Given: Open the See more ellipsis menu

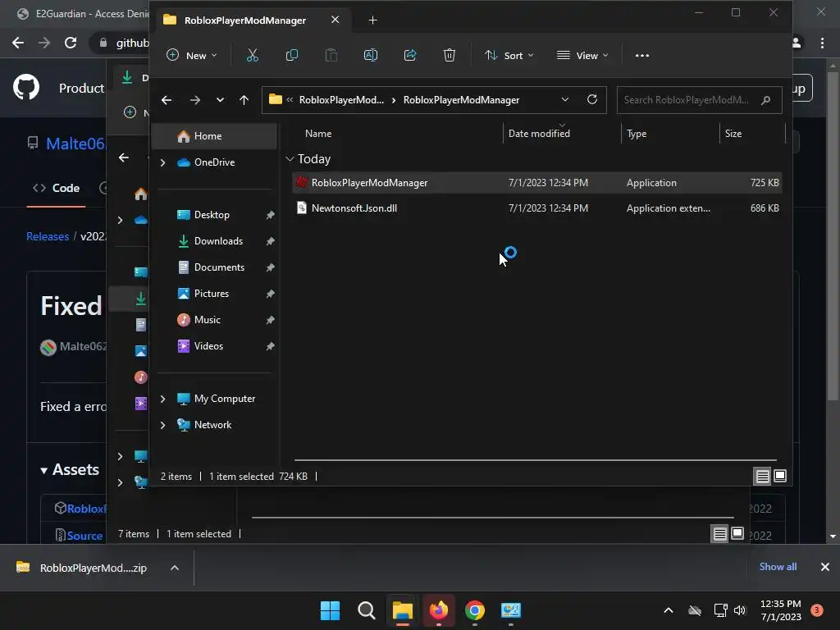Looking at the screenshot, I should click(641, 55).
